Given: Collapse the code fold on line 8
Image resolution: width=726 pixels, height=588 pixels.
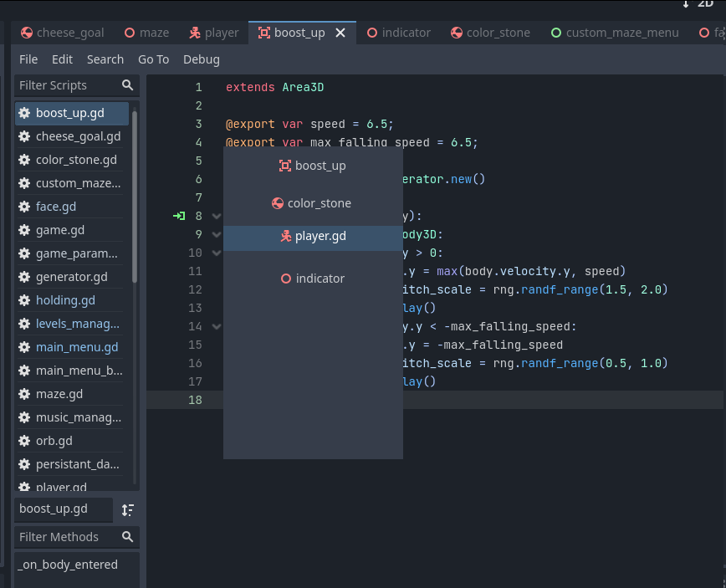Looking at the screenshot, I should (x=215, y=216).
